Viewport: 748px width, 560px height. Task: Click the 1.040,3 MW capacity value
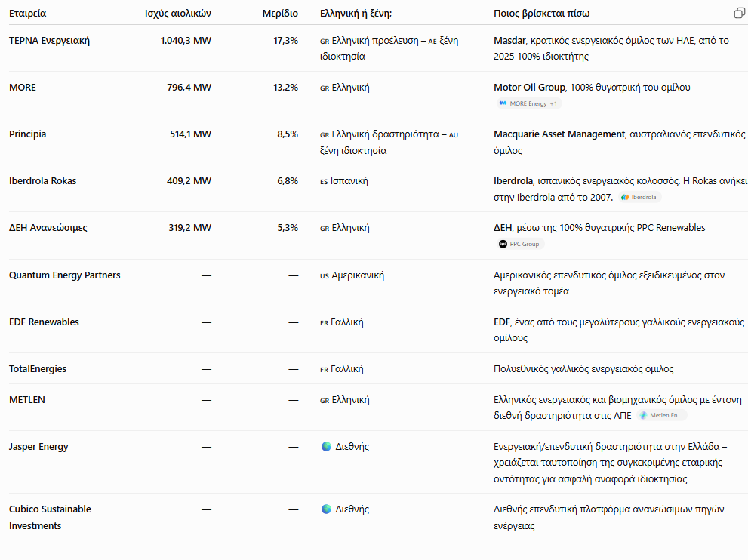coord(186,41)
